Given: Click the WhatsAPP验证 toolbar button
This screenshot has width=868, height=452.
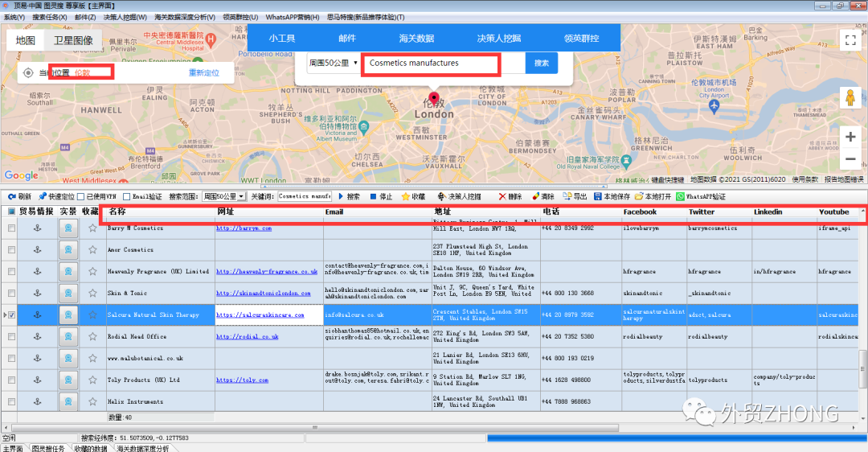Looking at the screenshot, I should [x=701, y=196].
